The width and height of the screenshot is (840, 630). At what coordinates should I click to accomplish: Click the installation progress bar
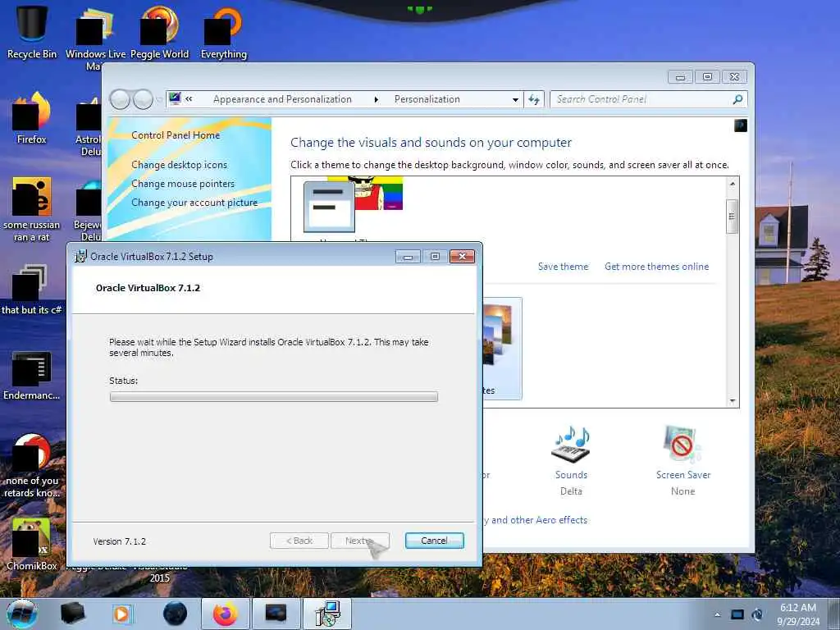(x=274, y=396)
